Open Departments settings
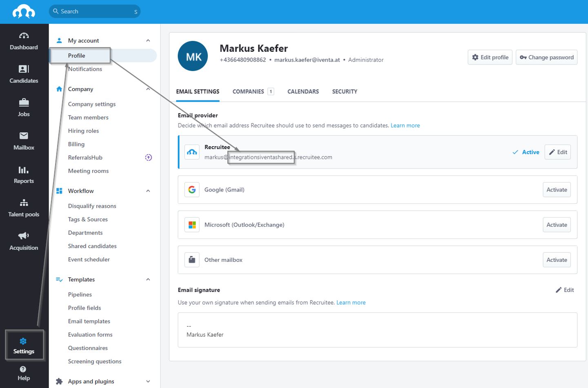The width and height of the screenshot is (588, 388). (85, 233)
